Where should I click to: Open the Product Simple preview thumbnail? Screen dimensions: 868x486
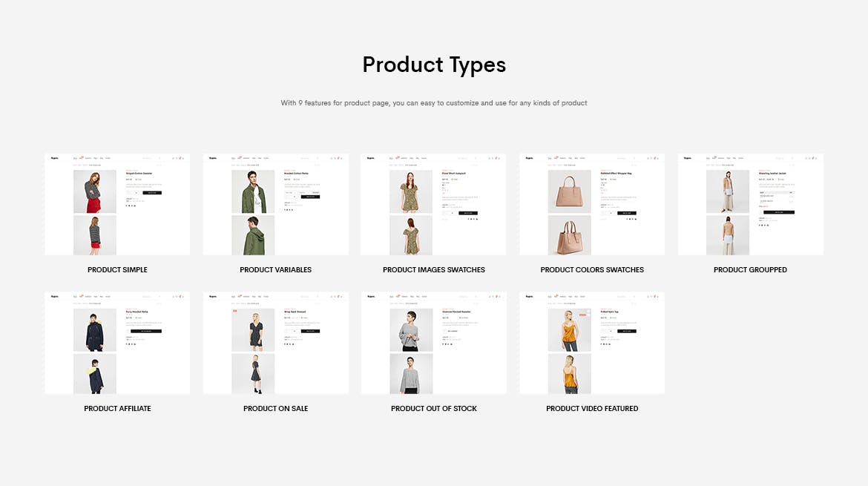pos(117,204)
